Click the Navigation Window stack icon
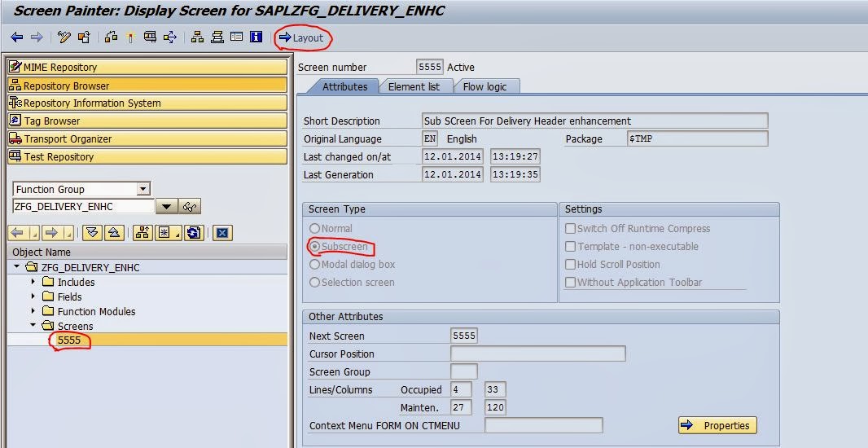868x448 pixels. click(217, 37)
